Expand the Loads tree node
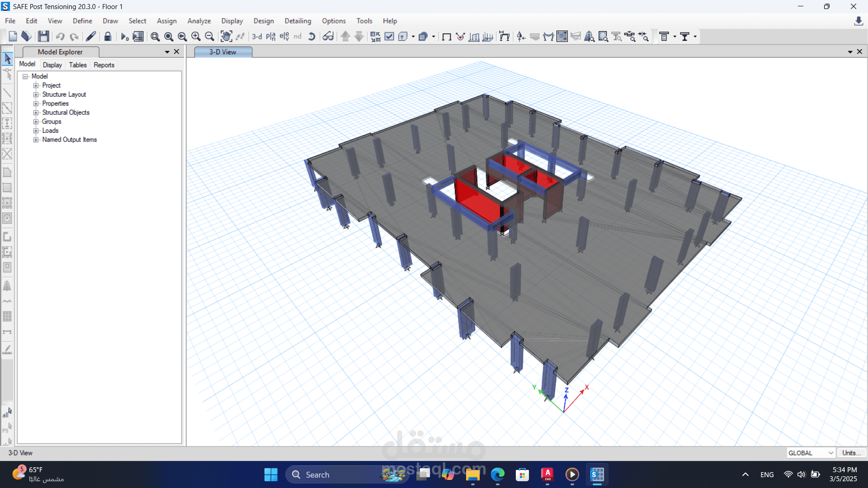The image size is (868, 488). (x=36, y=131)
